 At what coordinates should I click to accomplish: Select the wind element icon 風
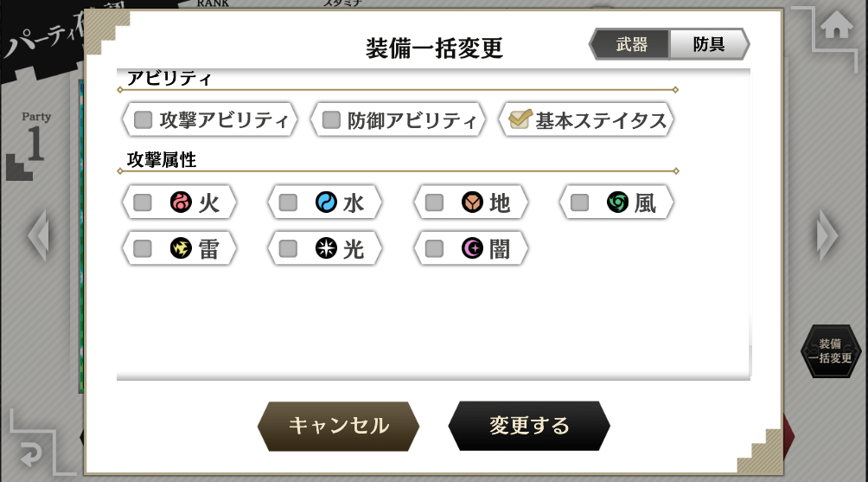tap(617, 202)
